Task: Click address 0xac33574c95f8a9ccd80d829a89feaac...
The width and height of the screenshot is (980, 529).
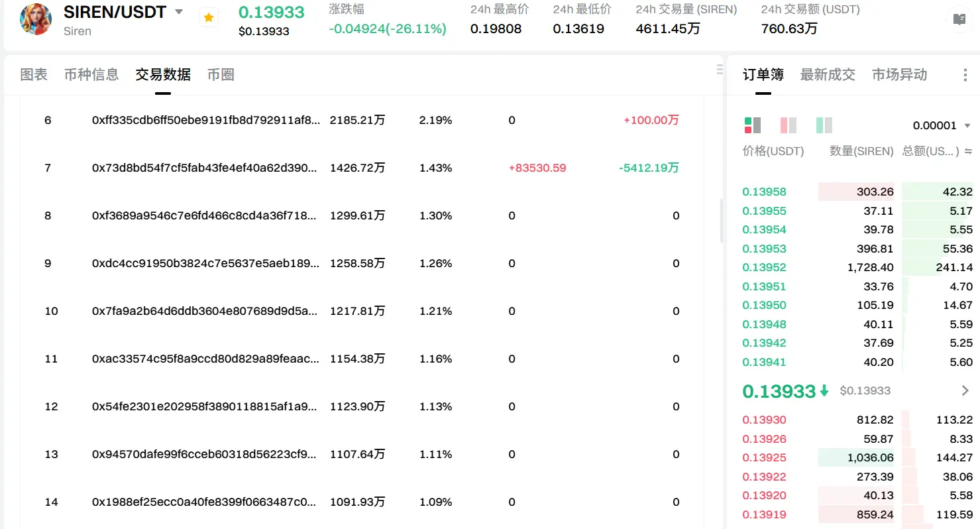Action: (205, 359)
